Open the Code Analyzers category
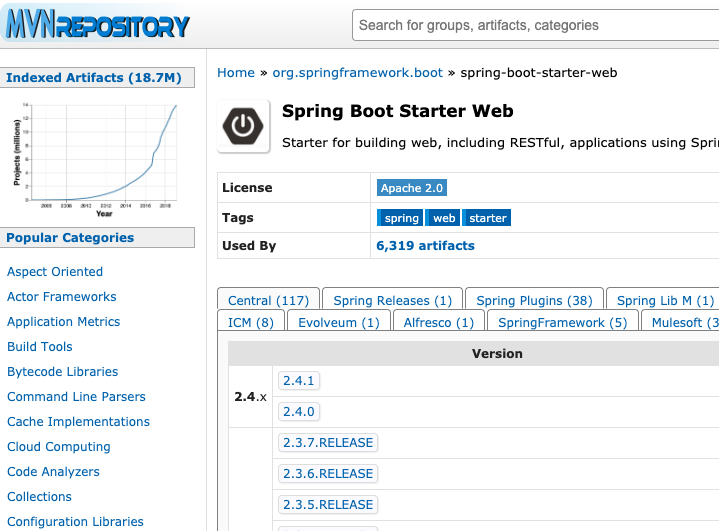This screenshot has width=719, height=531. 53,471
